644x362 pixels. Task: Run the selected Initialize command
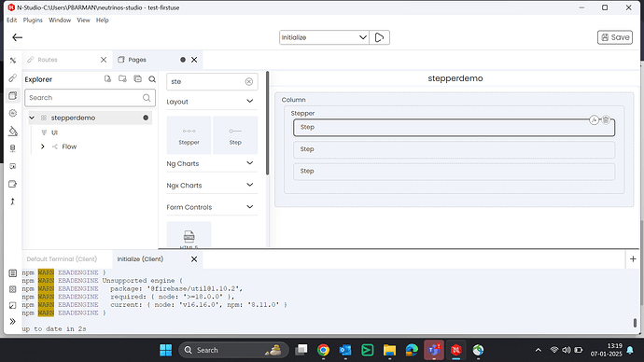[379, 37]
